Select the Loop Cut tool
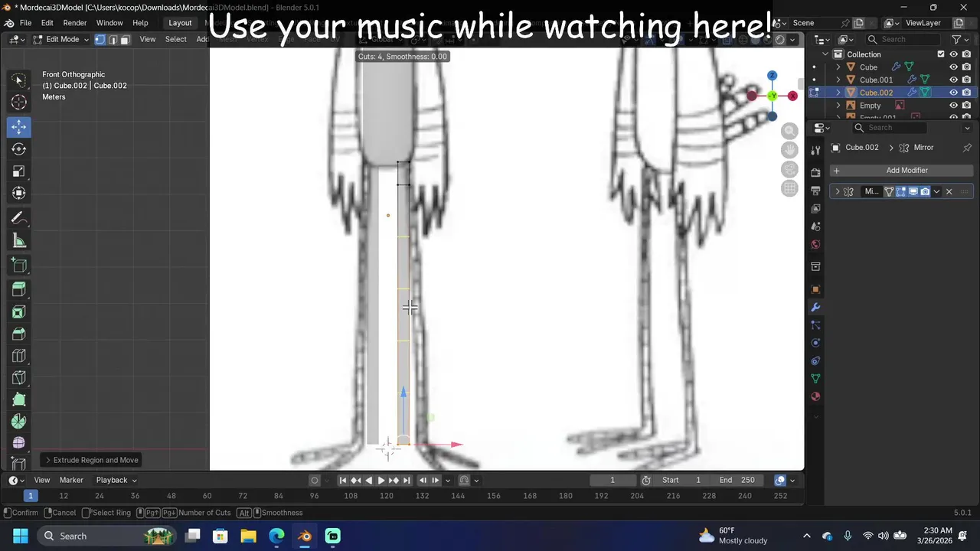This screenshot has height=551, width=980. pyautogui.click(x=19, y=356)
